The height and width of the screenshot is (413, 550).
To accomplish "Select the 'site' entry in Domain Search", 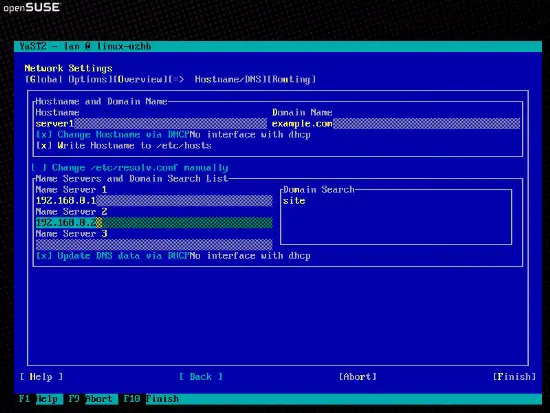I will (294, 201).
